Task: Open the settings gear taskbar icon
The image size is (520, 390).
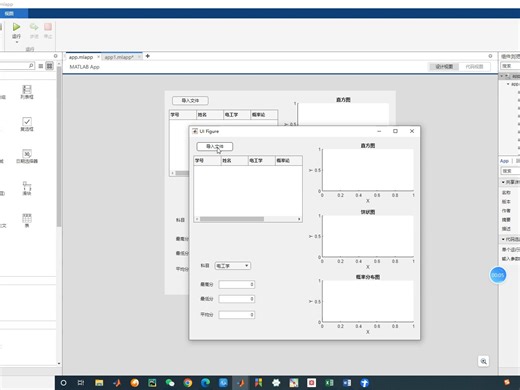Action: (276, 383)
